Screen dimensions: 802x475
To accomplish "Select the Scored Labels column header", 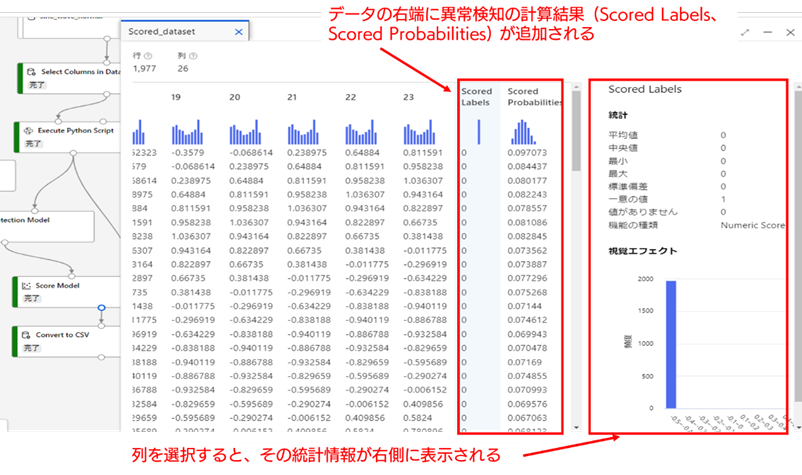I will [x=476, y=97].
